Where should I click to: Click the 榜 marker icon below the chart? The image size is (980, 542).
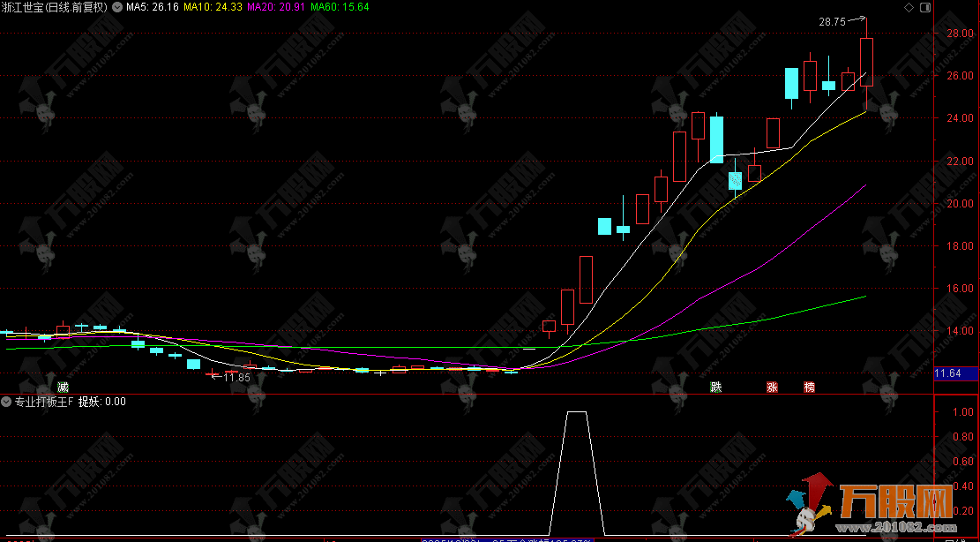(810, 387)
